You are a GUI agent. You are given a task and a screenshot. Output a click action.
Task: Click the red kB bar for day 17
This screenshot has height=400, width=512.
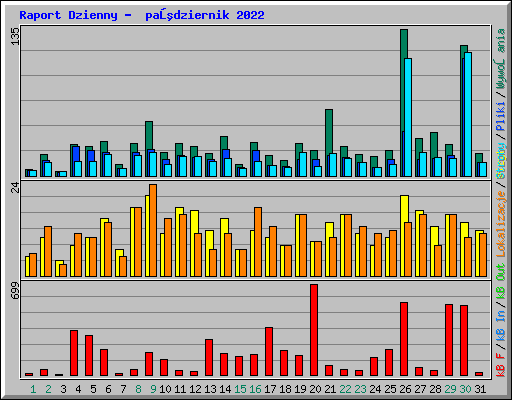269,352
